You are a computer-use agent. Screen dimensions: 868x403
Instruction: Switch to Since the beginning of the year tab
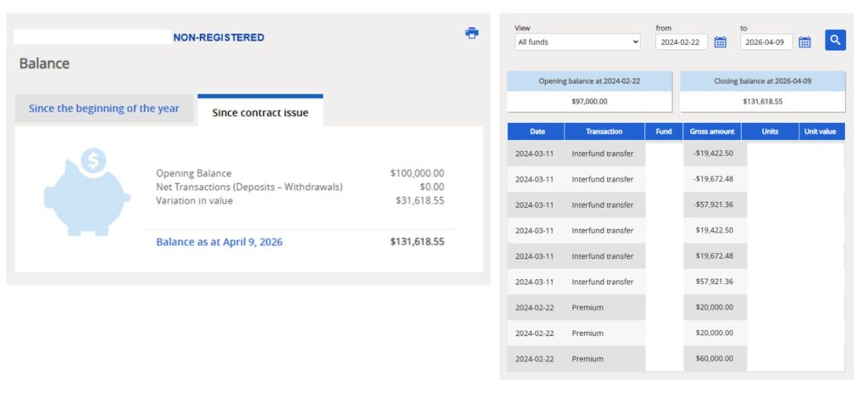[104, 109]
